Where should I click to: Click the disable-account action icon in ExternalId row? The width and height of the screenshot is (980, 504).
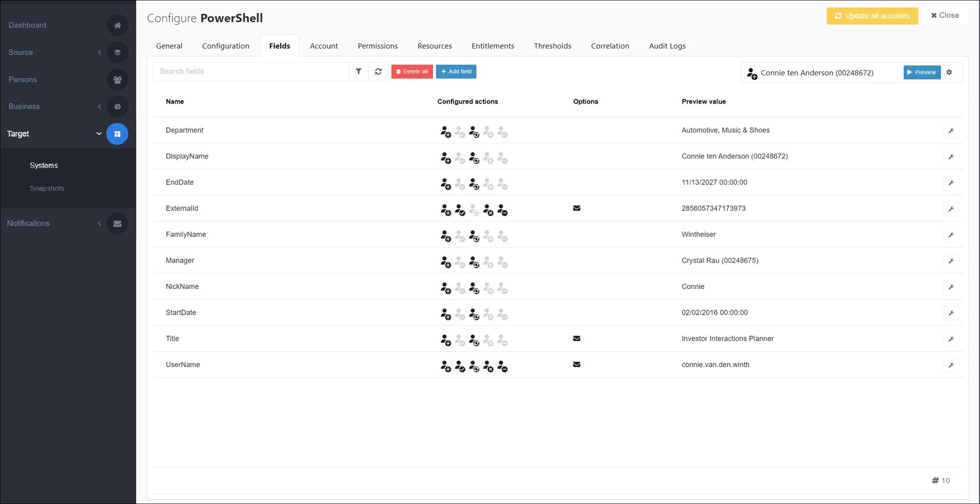[x=488, y=210]
